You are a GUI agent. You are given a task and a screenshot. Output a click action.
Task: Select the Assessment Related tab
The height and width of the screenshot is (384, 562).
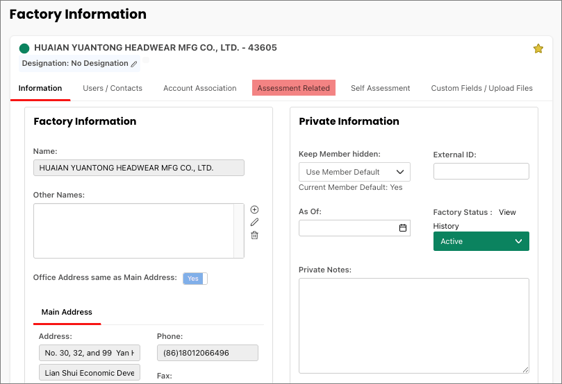point(294,88)
